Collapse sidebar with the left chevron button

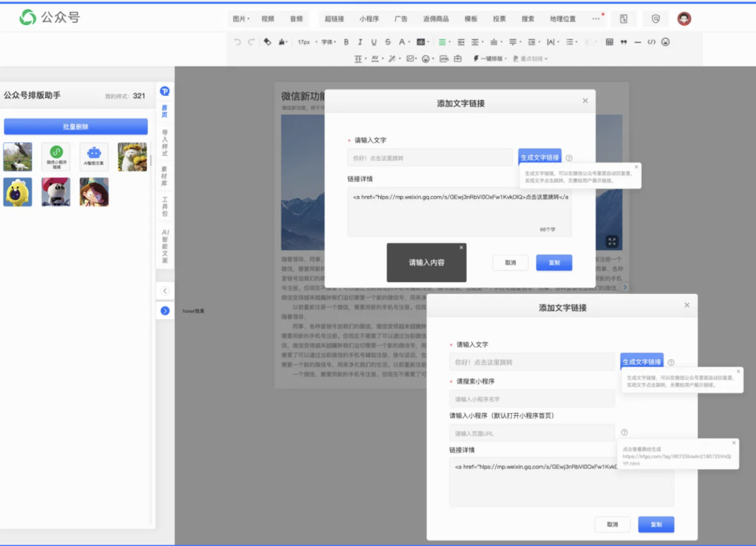pos(165,290)
